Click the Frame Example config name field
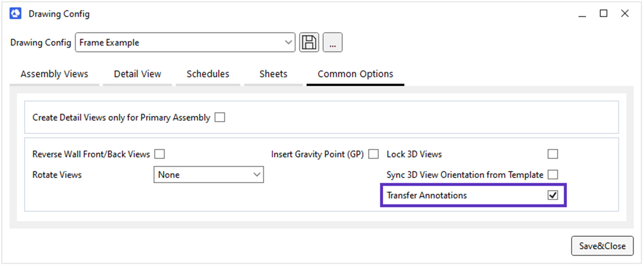This screenshot has height=266, width=644. (179, 42)
